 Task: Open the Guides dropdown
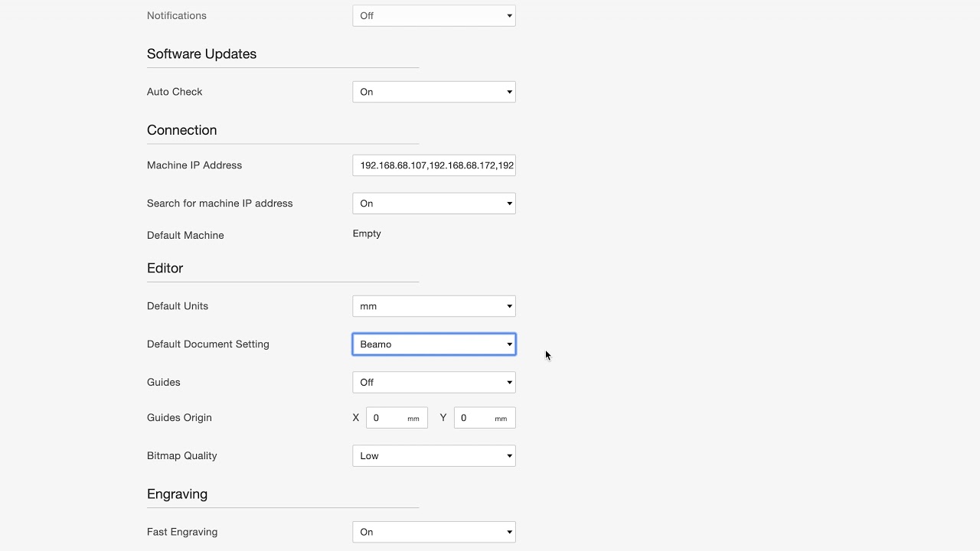434,383
